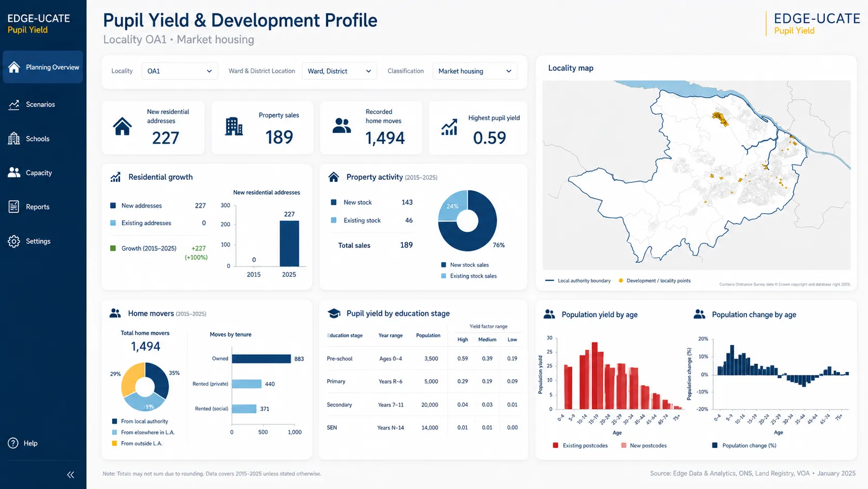The width and height of the screenshot is (868, 489).
Task: Click growth chart icon in Highest pupil yield card
Action: point(449,127)
